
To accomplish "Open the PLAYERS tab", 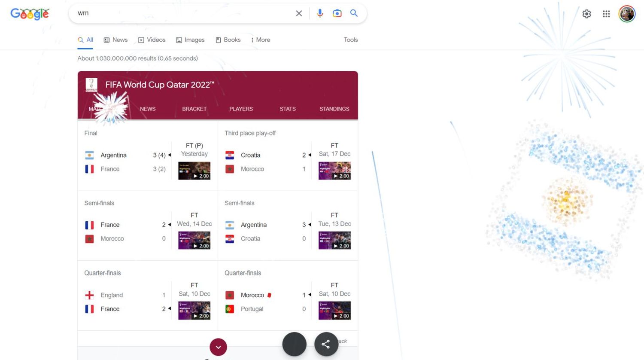I will (x=241, y=109).
